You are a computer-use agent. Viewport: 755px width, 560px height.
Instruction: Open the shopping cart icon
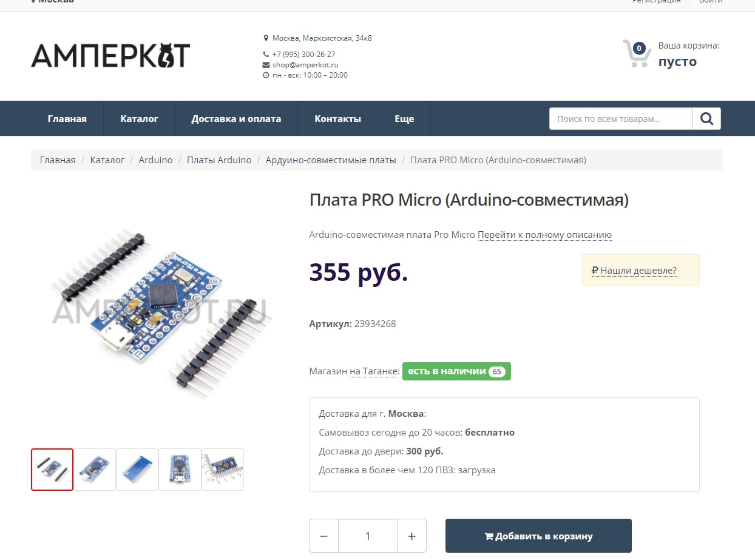637,53
